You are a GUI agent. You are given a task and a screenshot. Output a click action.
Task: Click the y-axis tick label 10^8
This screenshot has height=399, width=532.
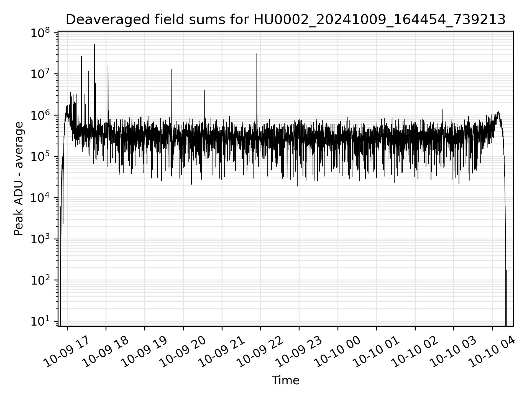40,33
